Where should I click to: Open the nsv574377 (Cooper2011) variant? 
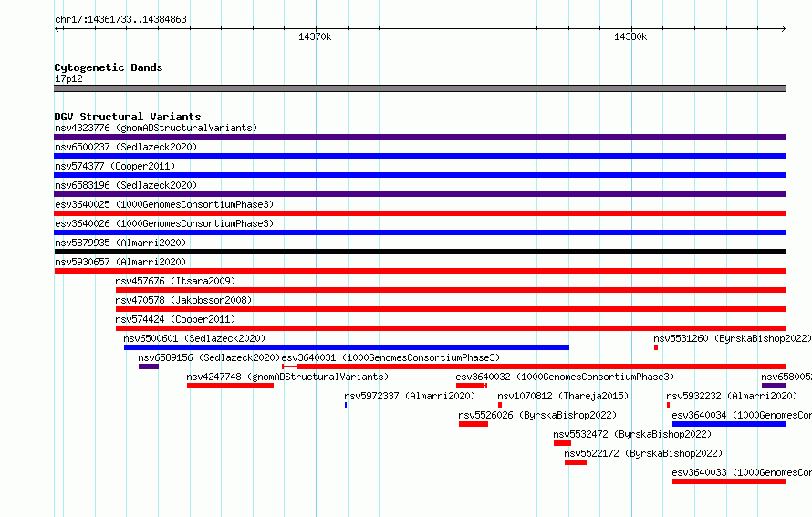[x=115, y=166]
